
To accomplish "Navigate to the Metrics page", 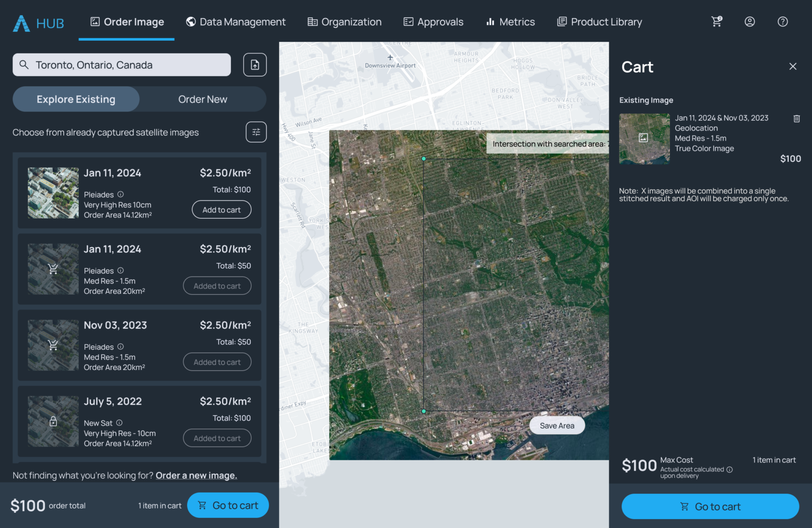I will (x=510, y=22).
